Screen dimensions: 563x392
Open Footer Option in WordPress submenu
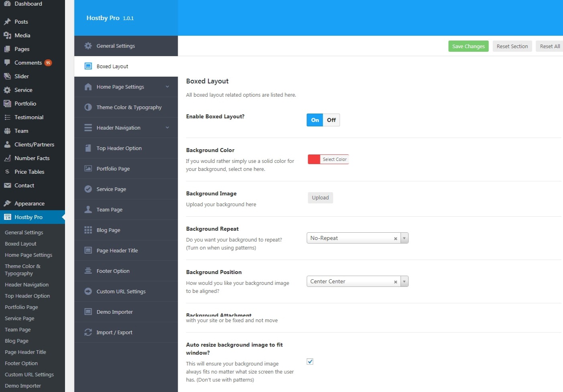click(x=21, y=363)
